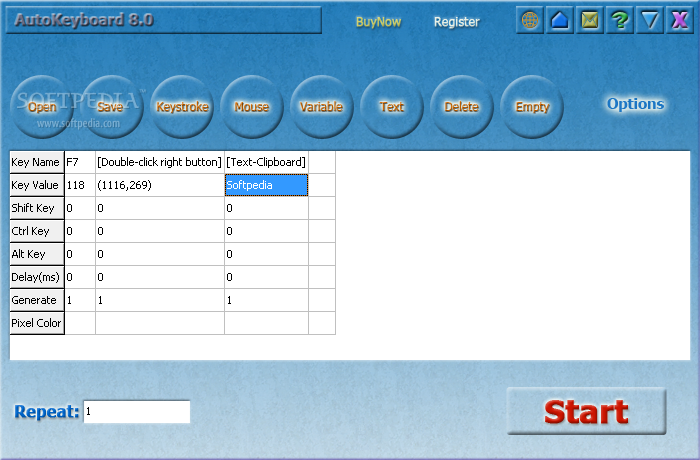The image size is (700, 460).
Task: Select Alt Key cell in double-click column
Action: (x=159, y=254)
